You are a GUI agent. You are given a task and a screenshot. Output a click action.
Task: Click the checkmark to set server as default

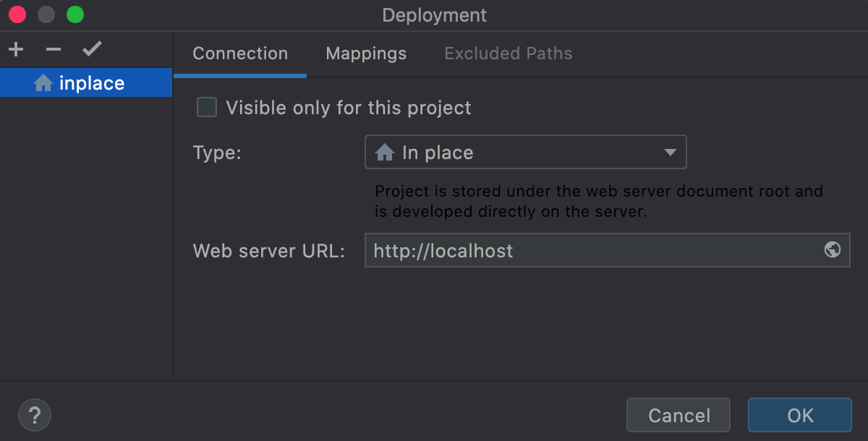(91, 48)
